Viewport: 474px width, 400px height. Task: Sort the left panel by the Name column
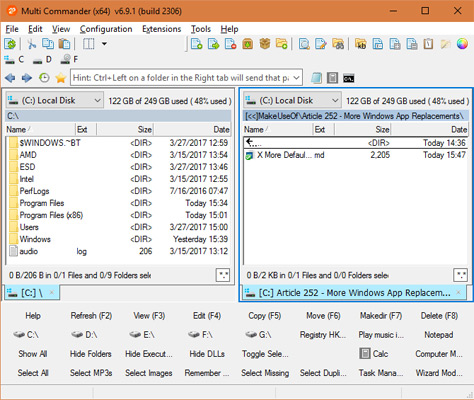click(x=41, y=129)
